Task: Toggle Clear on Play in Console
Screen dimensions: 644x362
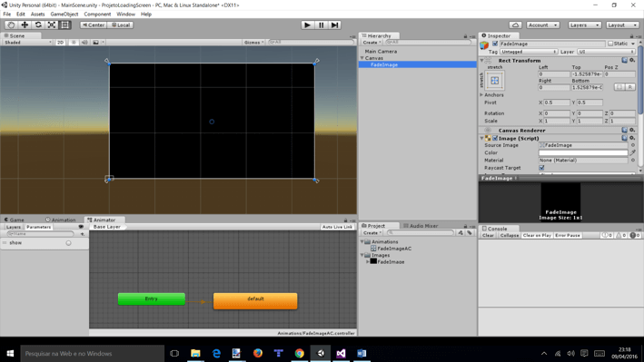Action: point(537,236)
